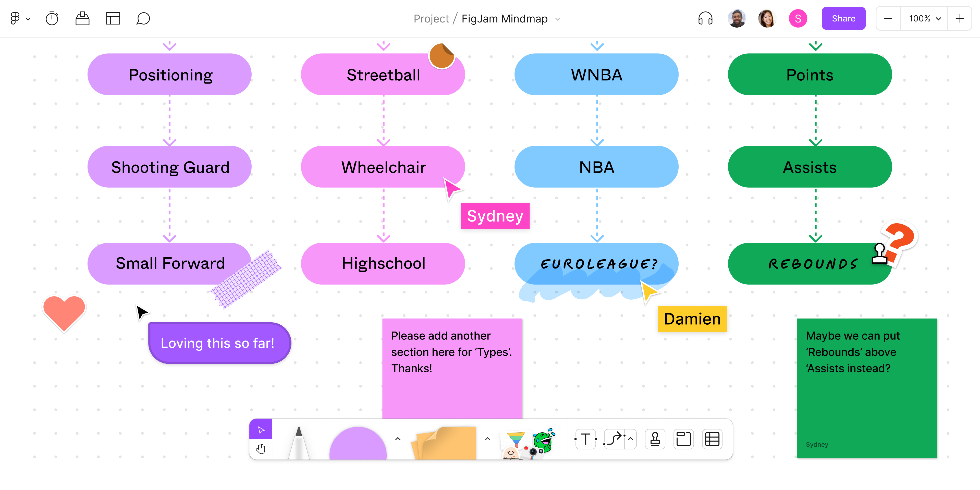This screenshot has height=490, width=980.
Task: Expand the sticky notes options chevron
Action: 487,439
